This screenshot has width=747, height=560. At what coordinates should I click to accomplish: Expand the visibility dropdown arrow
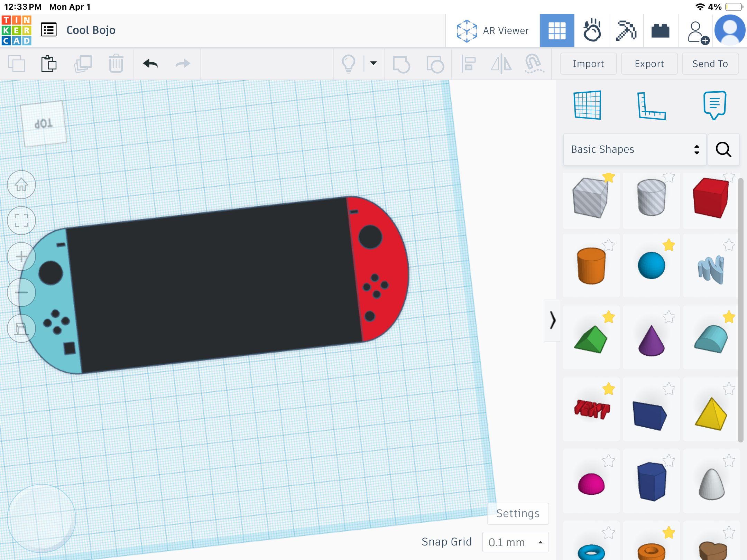(373, 63)
